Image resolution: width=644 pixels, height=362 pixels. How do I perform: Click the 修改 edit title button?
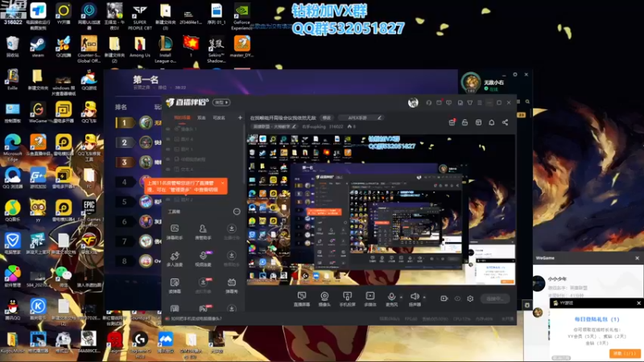327,117
